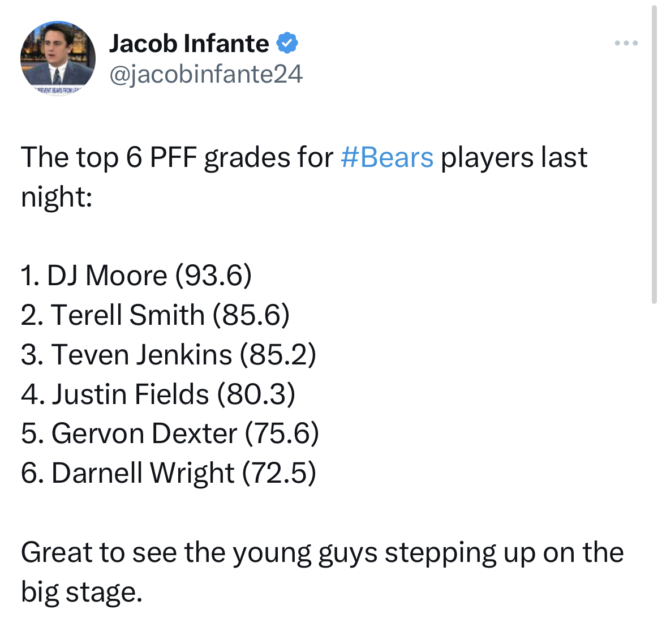
Task: Select the word "night:"
Action: coord(57,197)
